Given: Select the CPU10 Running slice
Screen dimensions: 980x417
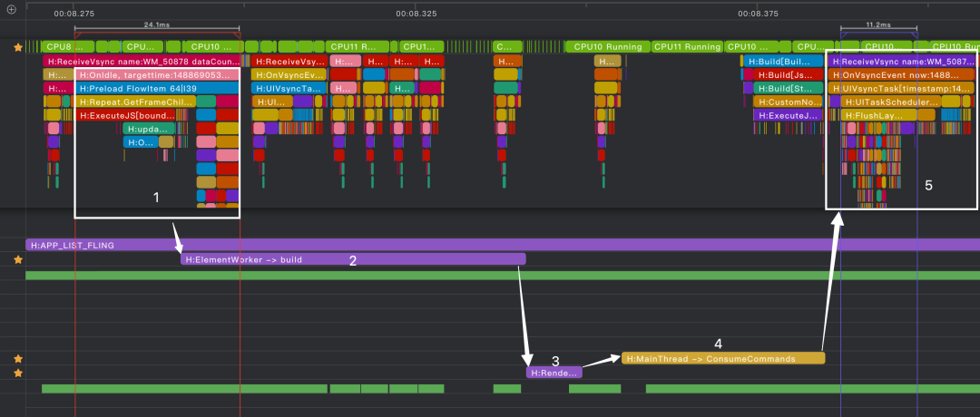Looking at the screenshot, I should click(x=607, y=47).
